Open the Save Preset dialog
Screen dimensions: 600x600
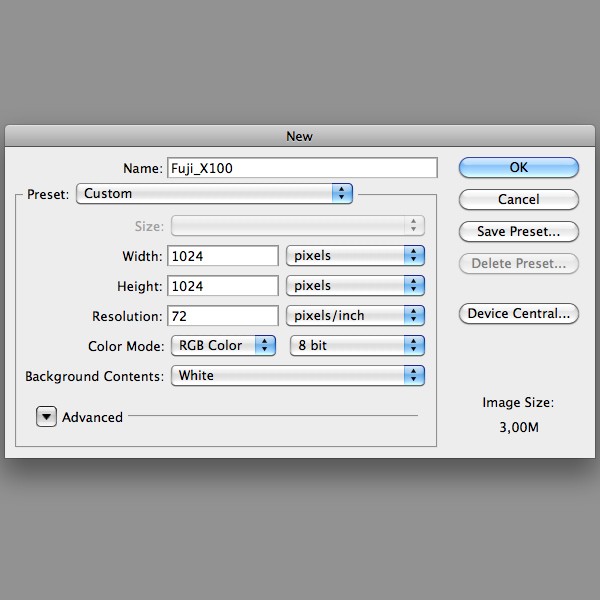(x=518, y=232)
